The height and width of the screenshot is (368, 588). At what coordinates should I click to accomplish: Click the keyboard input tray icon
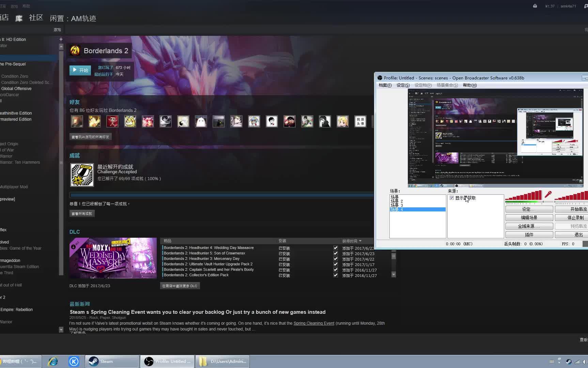[552, 362]
